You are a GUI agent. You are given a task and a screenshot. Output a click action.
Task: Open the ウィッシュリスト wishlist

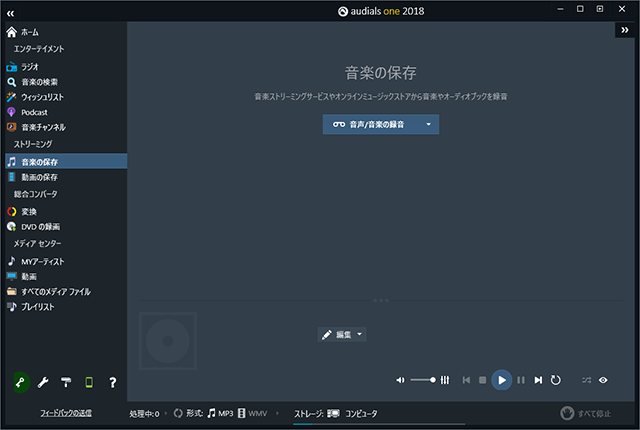66,97
